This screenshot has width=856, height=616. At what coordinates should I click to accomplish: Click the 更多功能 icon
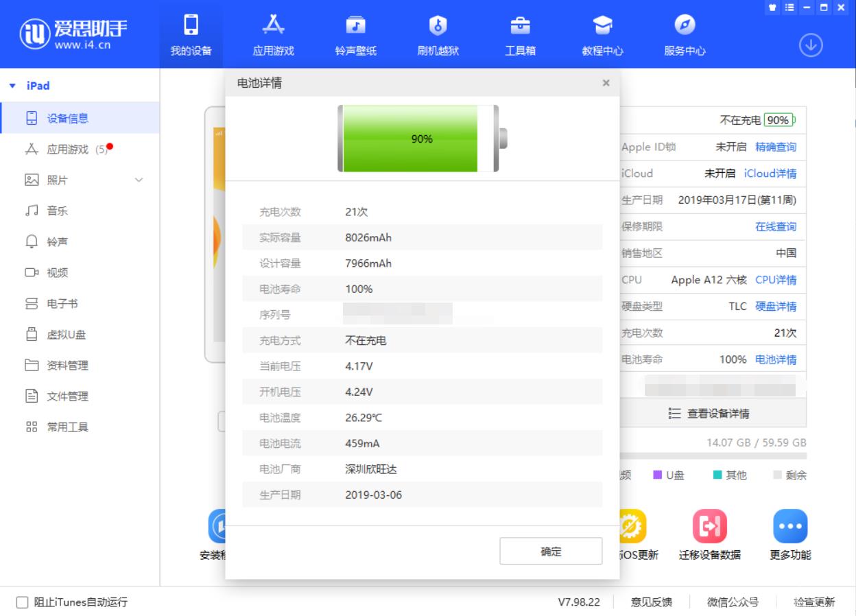[x=789, y=525]
